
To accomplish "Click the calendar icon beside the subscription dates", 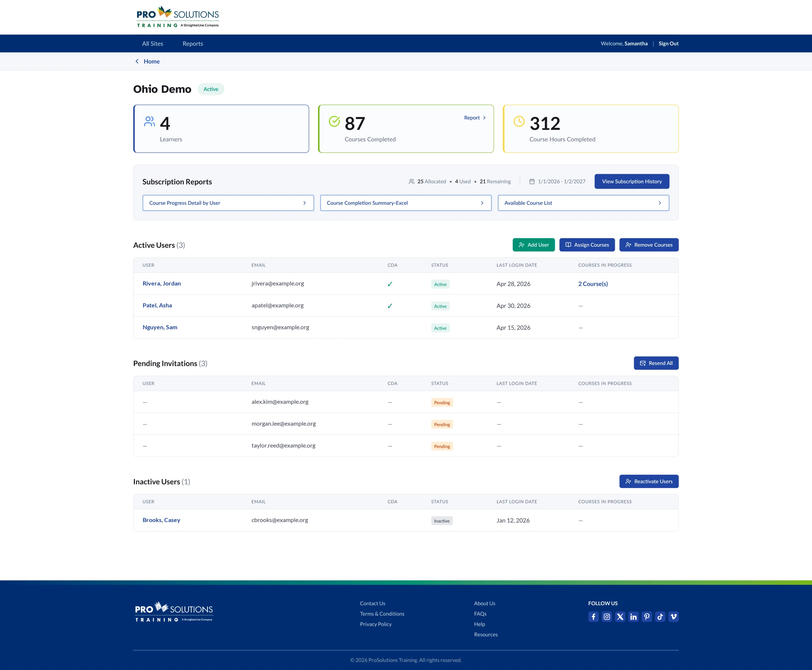I will tap(532, 181).
